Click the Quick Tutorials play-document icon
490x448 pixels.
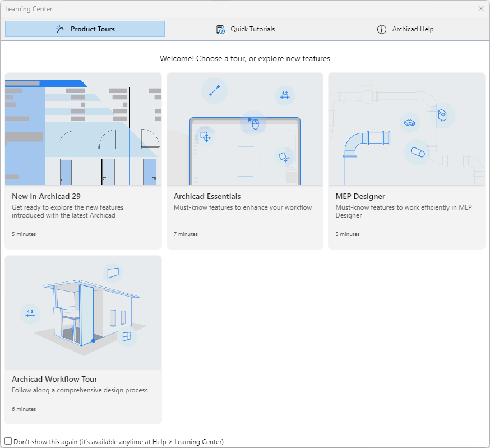coord(220,29)
